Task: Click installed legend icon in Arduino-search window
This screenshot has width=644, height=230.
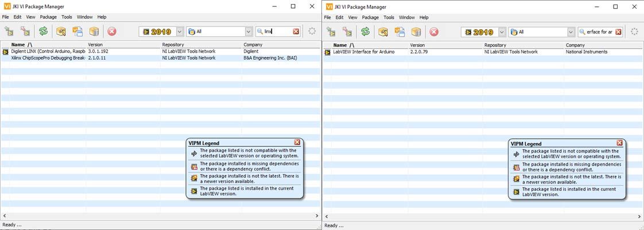Action: click(x=516, y=192)
